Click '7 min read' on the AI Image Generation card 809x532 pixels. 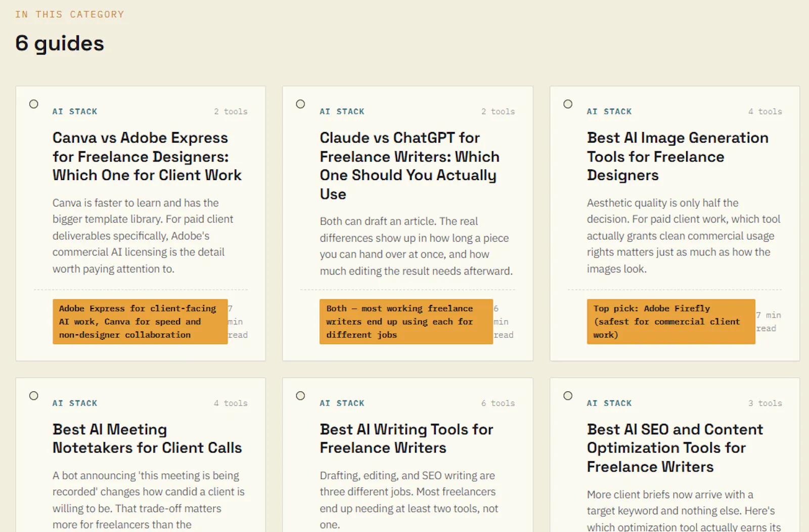click(x=769, y=322)
